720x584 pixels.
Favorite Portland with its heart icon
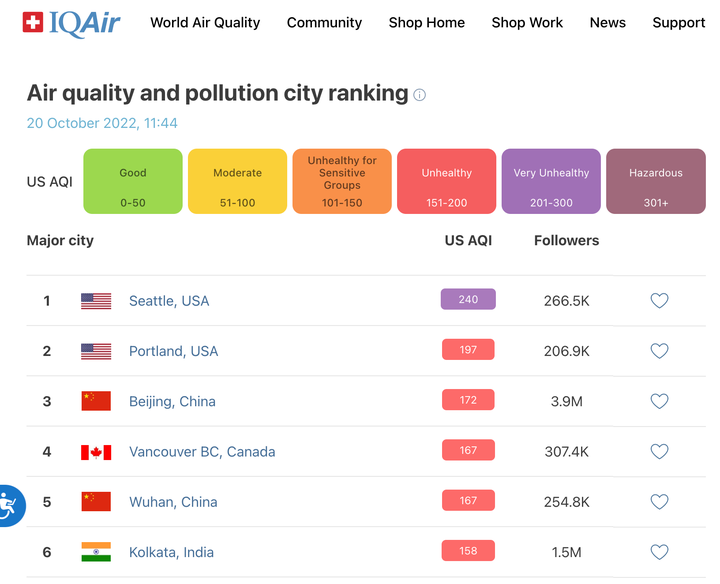coord(659,351)
